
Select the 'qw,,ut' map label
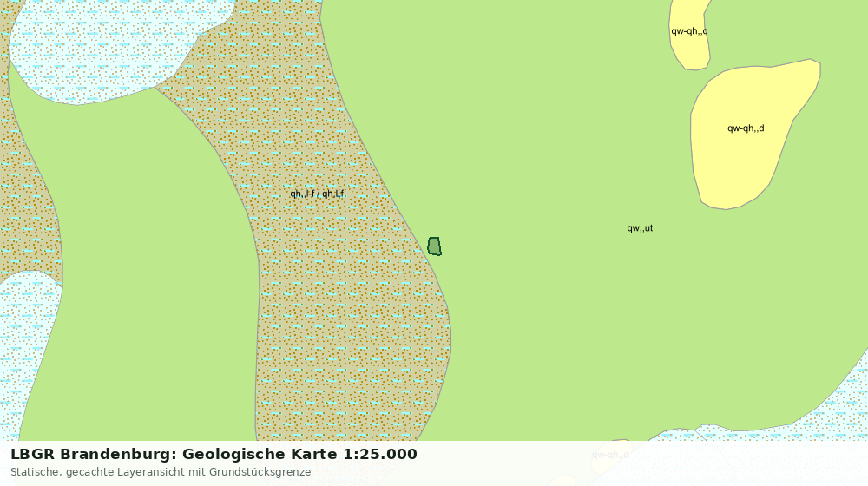pyautogui.click(x=640, y=228)
